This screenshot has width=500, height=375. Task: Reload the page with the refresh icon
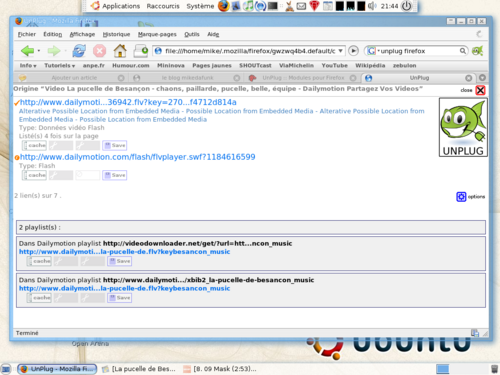point(79,51)
